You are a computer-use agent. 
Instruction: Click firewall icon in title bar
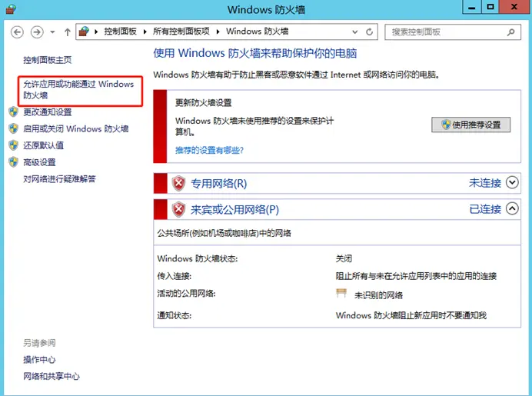tap(11, 9)
